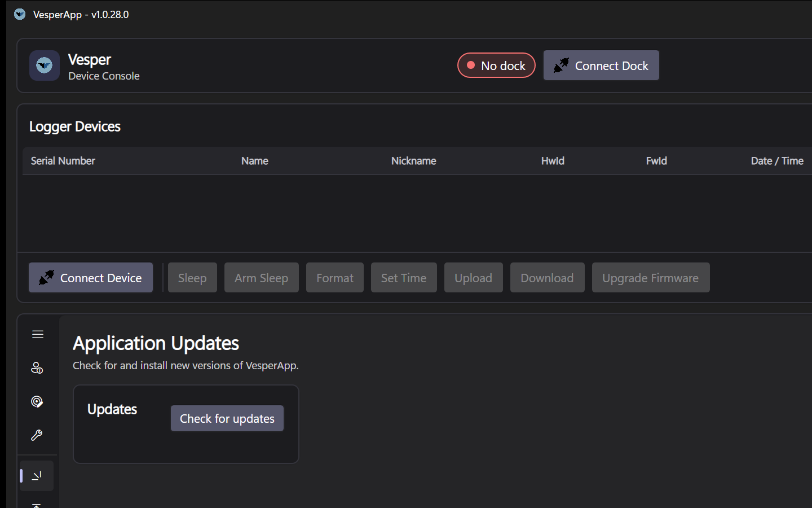Image resolution: width=812 pixels, height=508 pixels.
Task: Click the Connect Device button
Action: (x=91, y=278)
